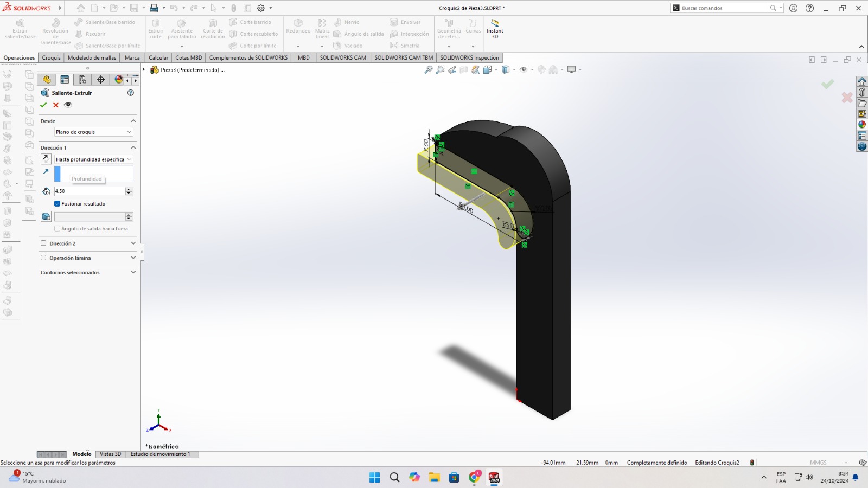Expand the Contornos seleccionados section
Image resolution: width=868 pixels, height=488 pixels.
point(133,272)
